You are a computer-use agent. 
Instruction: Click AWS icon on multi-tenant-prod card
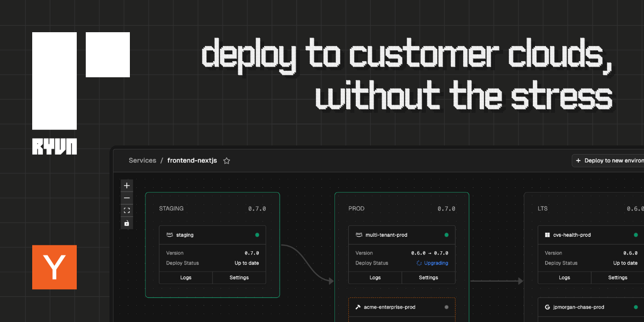(x=358, y=235)
